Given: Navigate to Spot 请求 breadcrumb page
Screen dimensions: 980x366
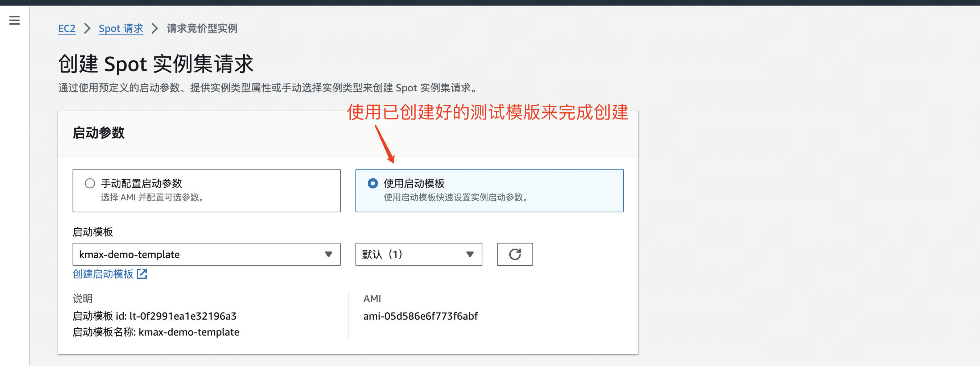Looking at the screenshot, I should [121, 29].
